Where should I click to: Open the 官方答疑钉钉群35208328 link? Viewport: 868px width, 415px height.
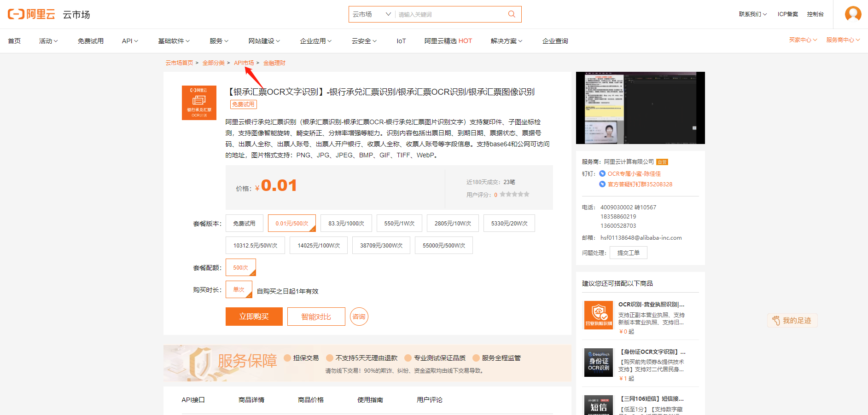(640, 184)
